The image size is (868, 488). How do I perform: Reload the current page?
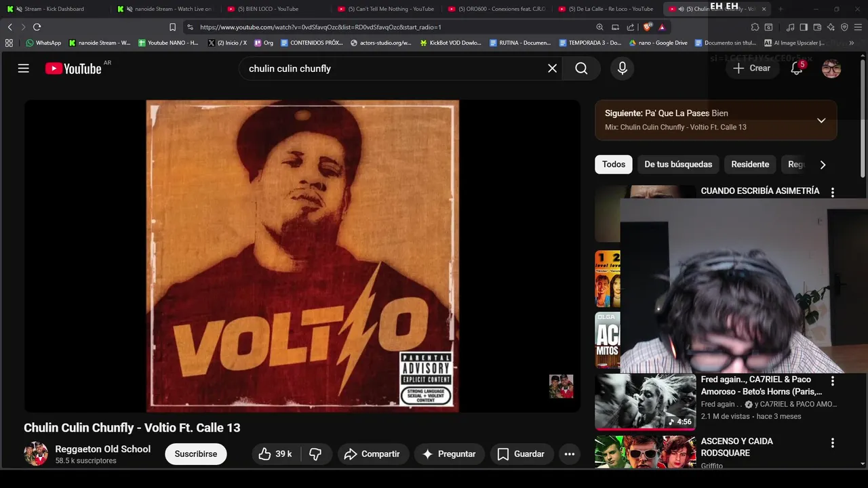pyautogui.click(x=37, y=27)
